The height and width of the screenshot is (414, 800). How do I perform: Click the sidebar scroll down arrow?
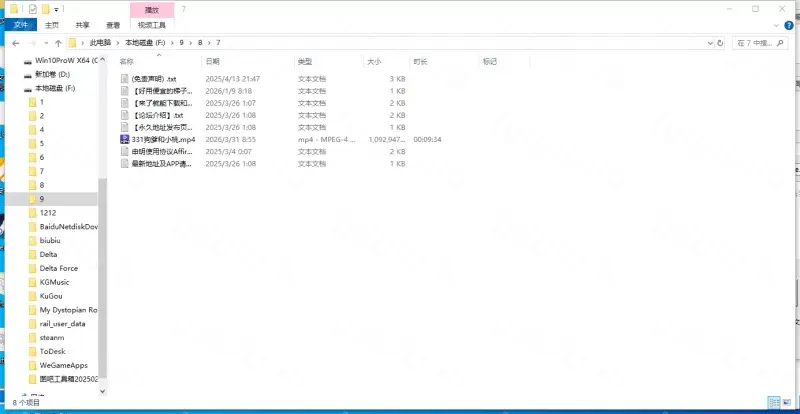click(x=102, y=393)
